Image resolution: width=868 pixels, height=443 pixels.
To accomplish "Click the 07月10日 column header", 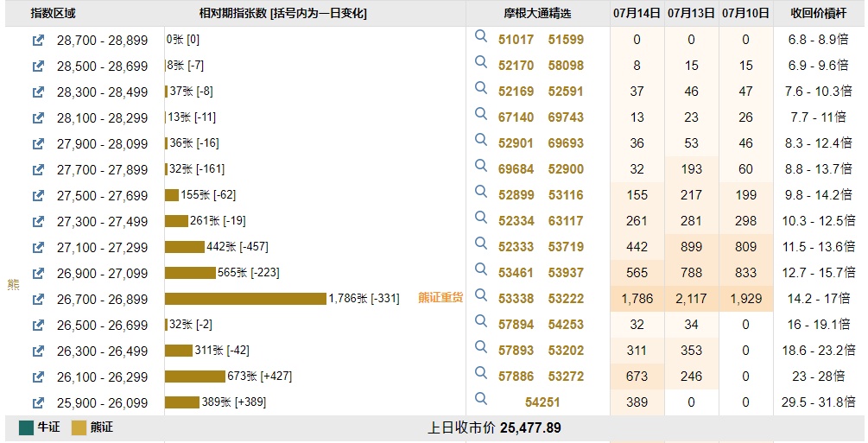I will click(746, 14).
